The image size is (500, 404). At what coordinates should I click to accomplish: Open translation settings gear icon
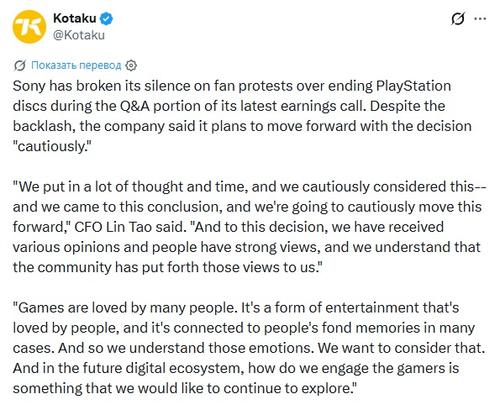(131, 65)
